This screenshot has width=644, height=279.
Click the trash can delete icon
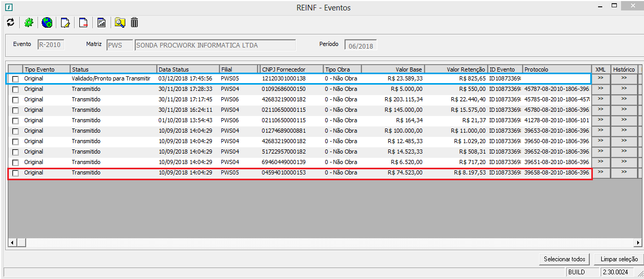tap(135, 22)
